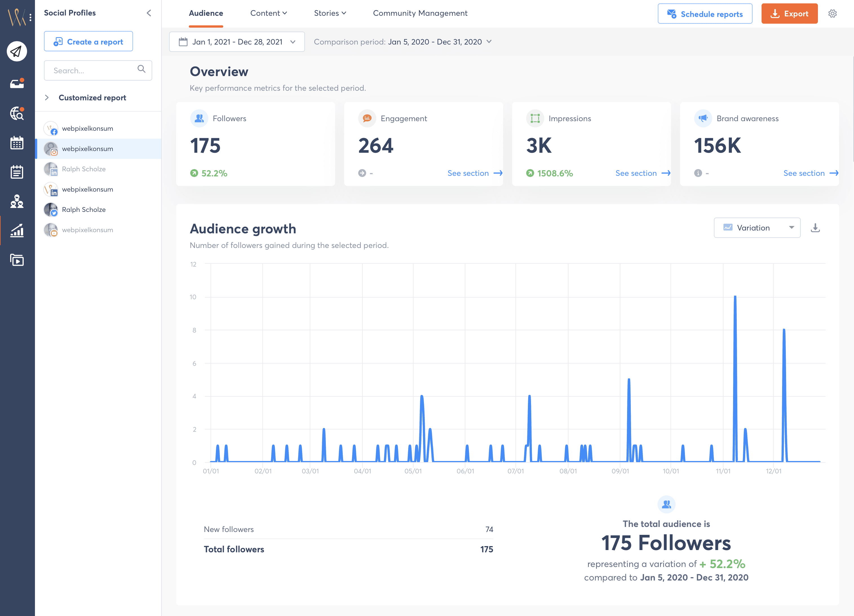This screenshot has height=616, width=854.
Task: Open the paper plane publish icon
Action: click(17, 51)
